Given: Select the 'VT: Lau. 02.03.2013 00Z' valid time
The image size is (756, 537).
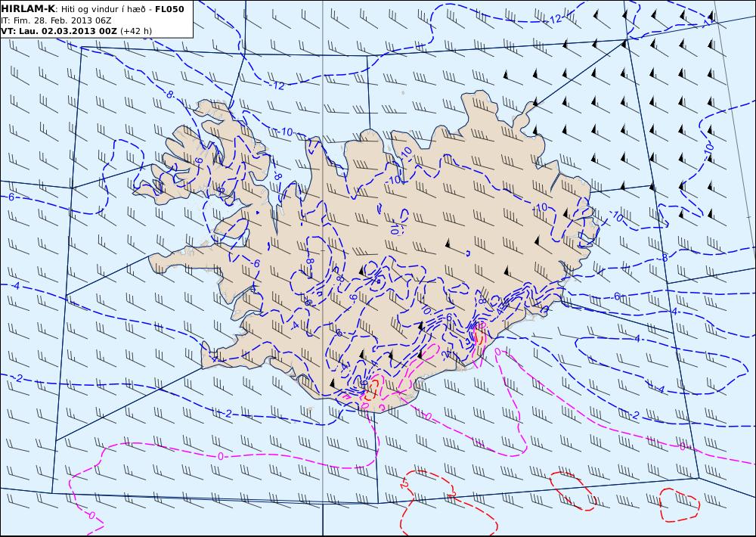Looking at the screenshot, I should click(59, 31).
